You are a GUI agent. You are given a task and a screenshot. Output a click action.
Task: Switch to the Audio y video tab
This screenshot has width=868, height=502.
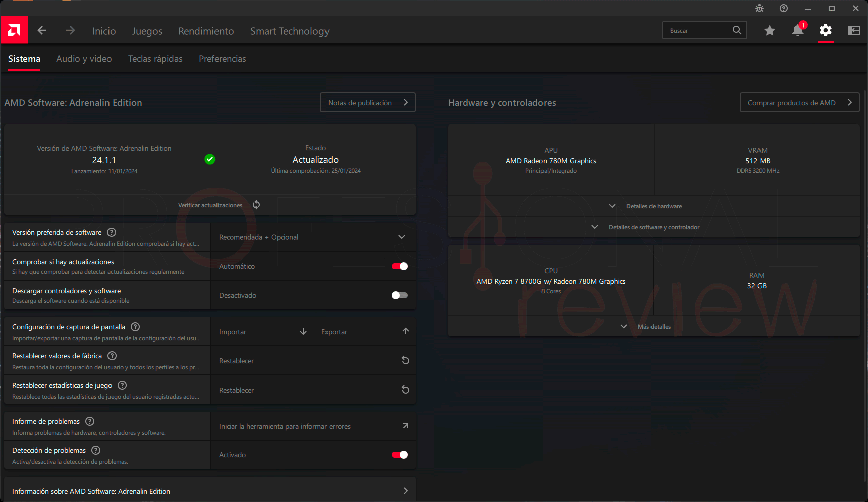(x=84, y=59)
